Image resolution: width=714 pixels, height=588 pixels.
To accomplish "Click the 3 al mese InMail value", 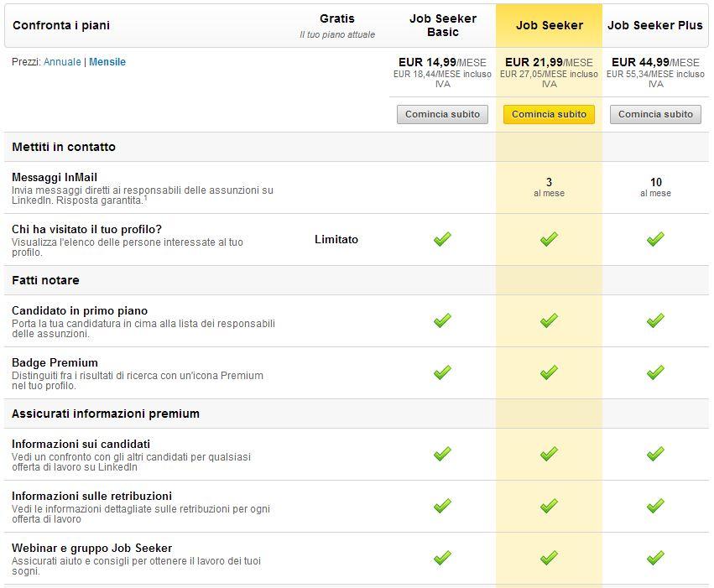I will click(x=549, y=187).
